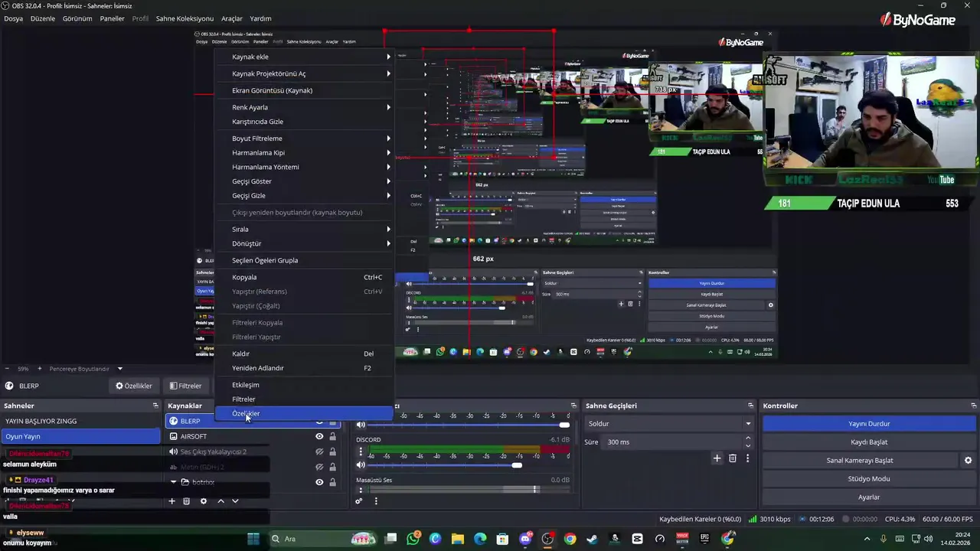The height and width of the screenshot is (551, 980).
Task: Open File Explorer from the taskbar
Action: [458, 539]
